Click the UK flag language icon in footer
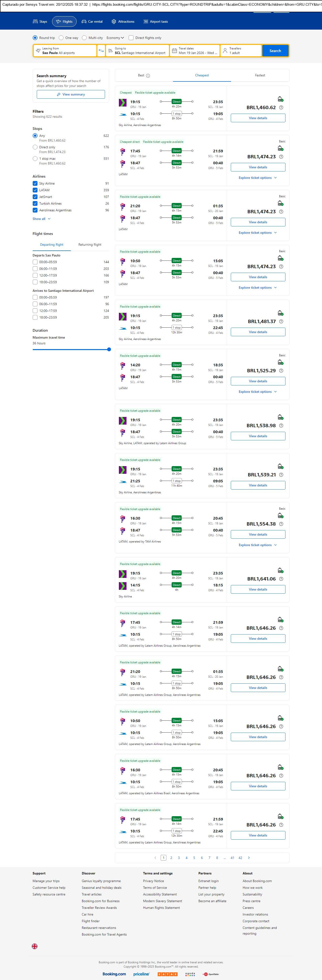 coord(35,946)
